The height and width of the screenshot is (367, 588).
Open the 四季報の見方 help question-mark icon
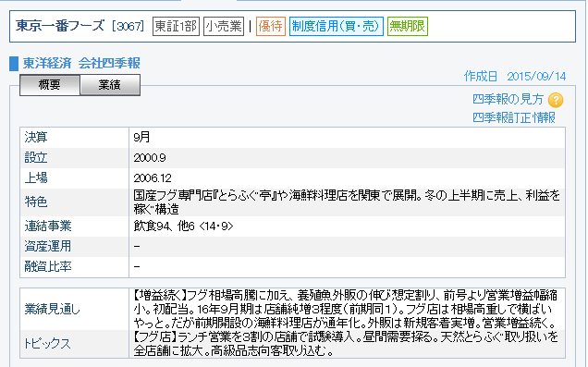click(556, 100)
